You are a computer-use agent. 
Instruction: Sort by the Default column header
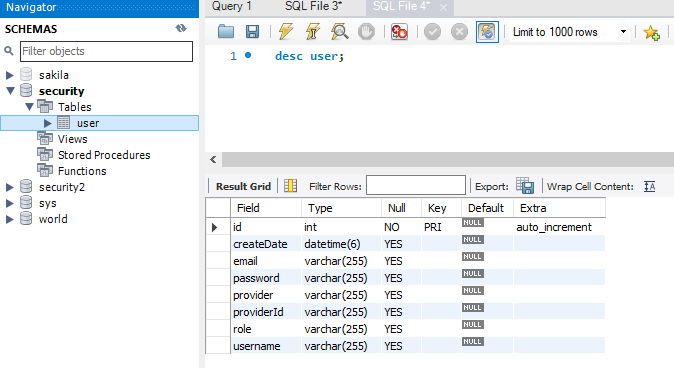pos(487,208)
